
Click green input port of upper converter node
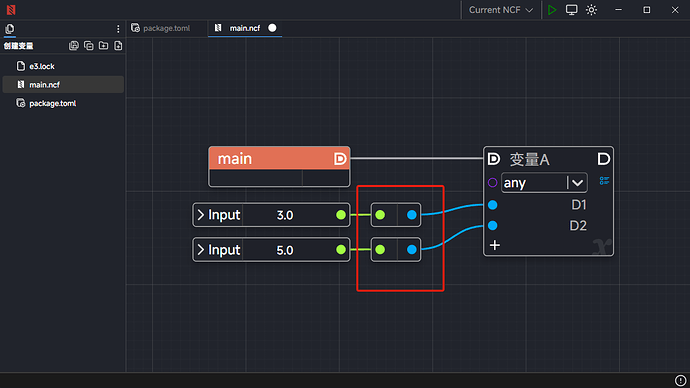[x=380, y=215]
